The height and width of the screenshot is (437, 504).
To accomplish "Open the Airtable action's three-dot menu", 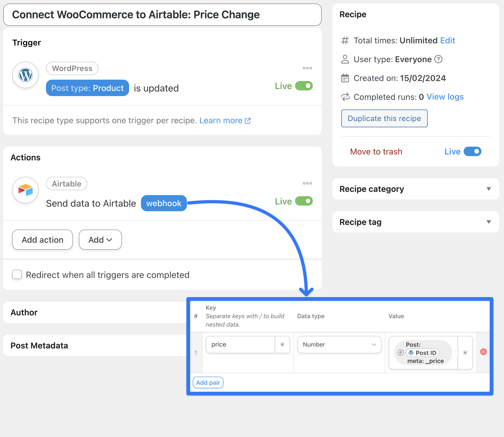I will 307,183.
